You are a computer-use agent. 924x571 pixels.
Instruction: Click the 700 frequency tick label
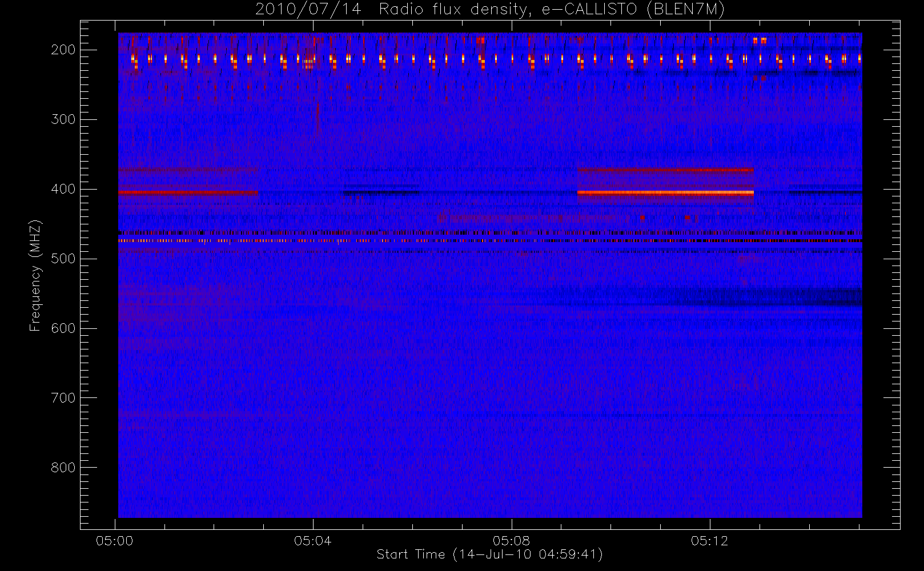pos(63,398)
